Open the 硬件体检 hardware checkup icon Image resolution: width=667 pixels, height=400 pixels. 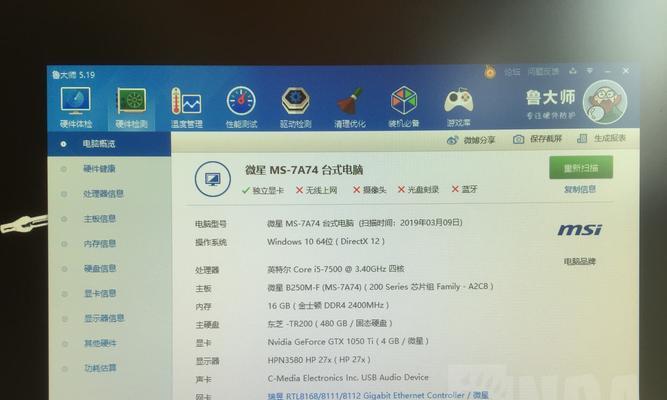tap(76, 101)
